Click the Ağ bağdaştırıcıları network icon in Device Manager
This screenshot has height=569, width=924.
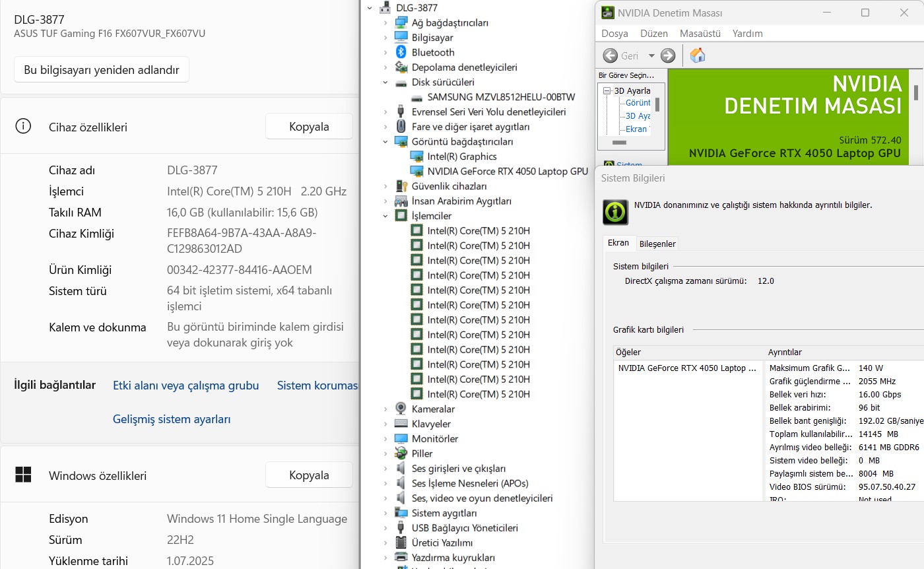(x=401, y=22)
